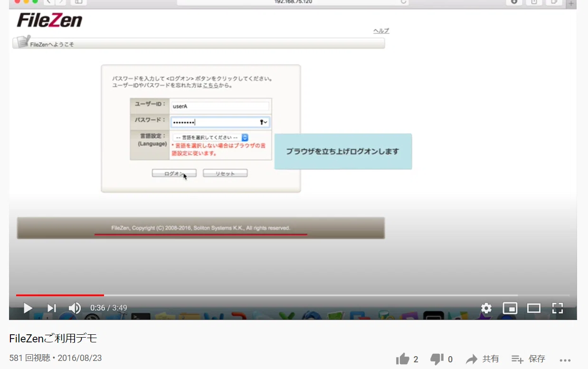Save the video via 保存
The width and height of the screenshot is (588, 369).
tap(528, 359)
